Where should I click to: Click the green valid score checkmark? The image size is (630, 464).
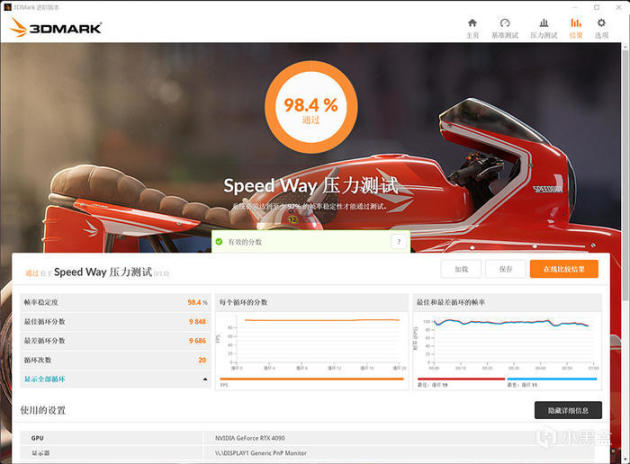click(x=219, y=241)
